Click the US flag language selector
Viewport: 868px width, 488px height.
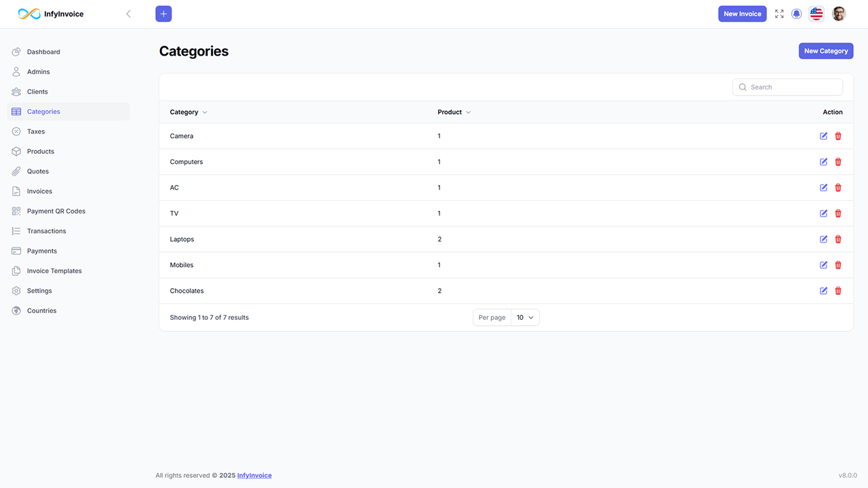pos(816,14)
